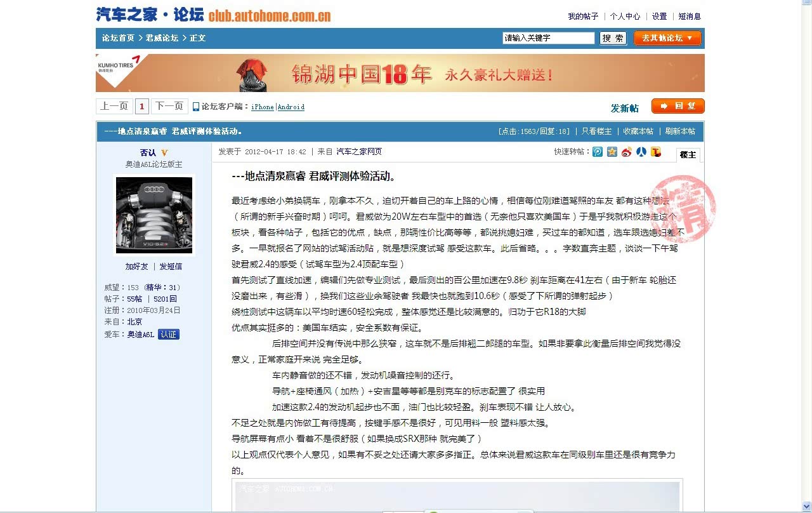
Task: Share post to Renren icon
Action: coord(641,152)
